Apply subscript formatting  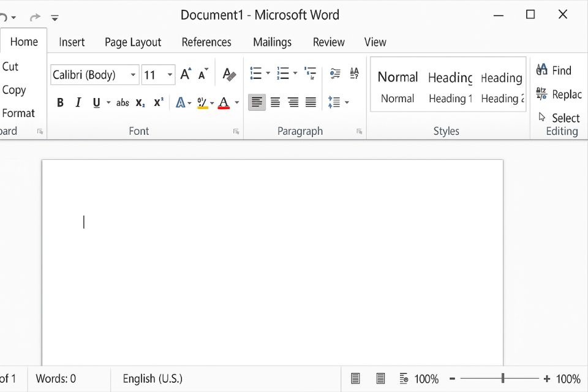click(x=140, y=103)
